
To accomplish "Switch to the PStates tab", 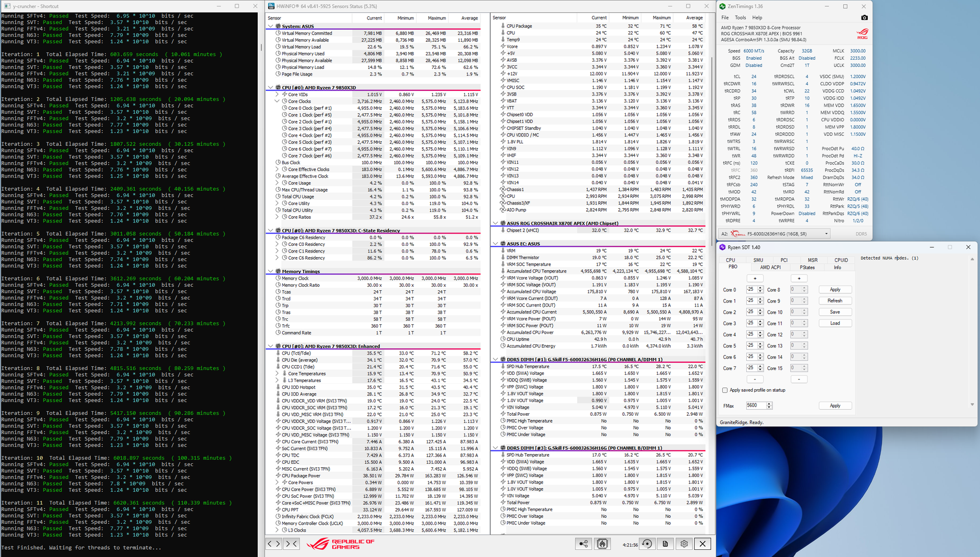I will (x=807, y=267).
